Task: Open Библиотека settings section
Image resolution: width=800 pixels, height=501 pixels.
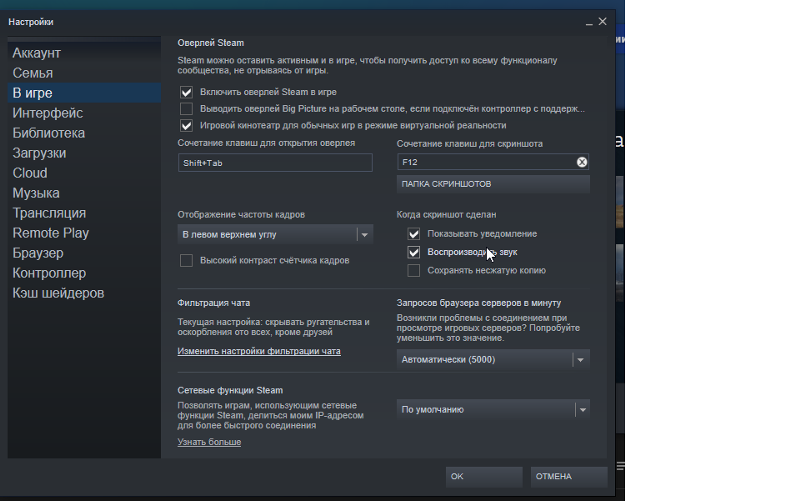Action: tap(84, 133)
